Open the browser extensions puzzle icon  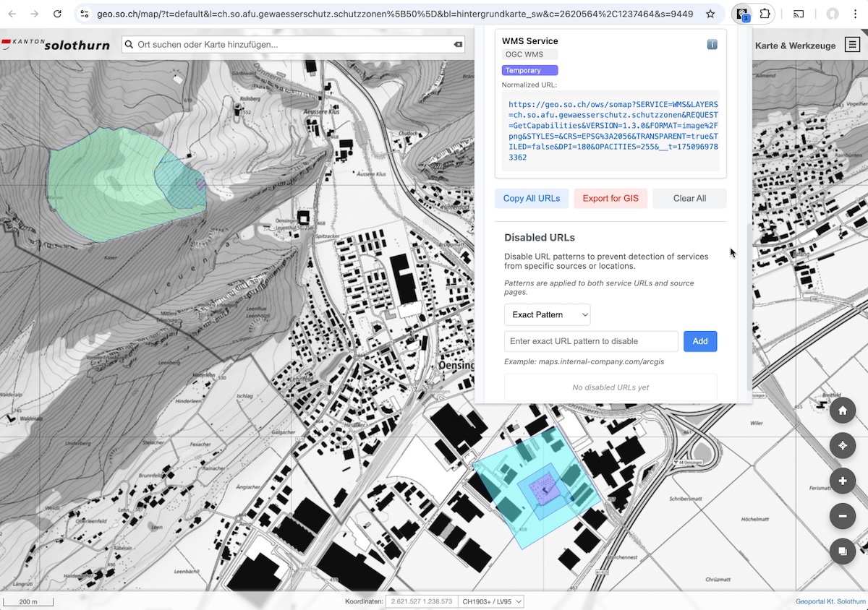pos(765,14)
